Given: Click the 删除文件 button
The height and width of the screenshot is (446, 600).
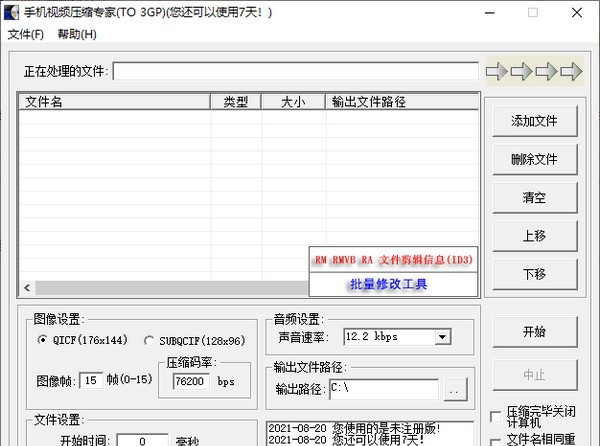Looking at the screenshot, I should 535,160.
